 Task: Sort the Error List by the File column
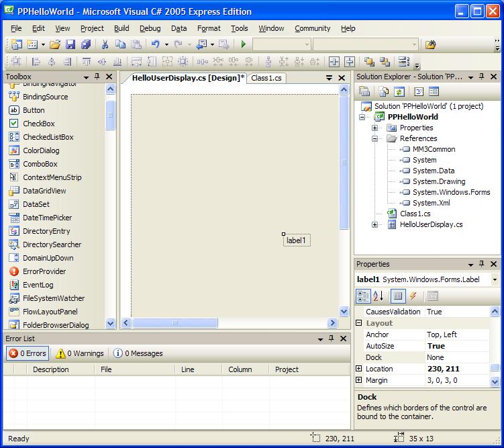tap(135, 369)
